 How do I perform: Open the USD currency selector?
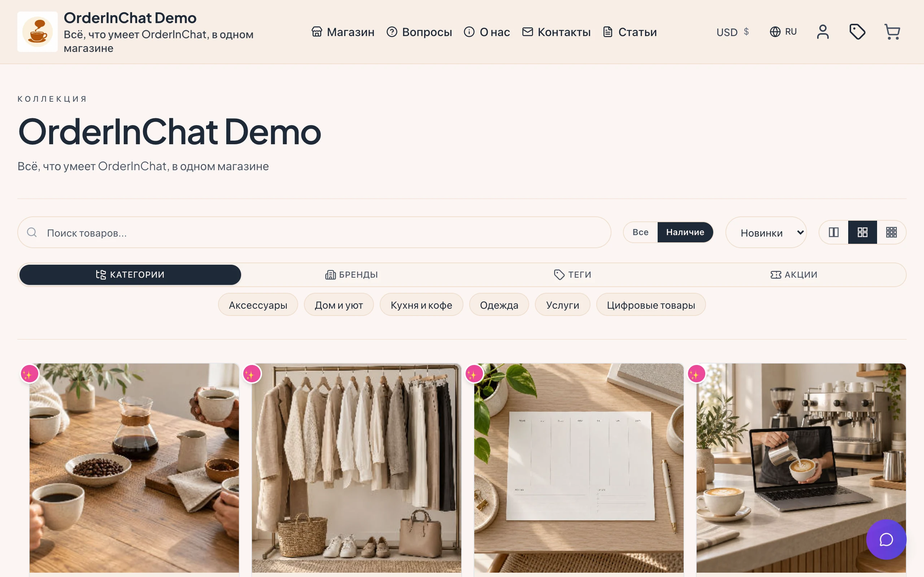tap(733, 32)
